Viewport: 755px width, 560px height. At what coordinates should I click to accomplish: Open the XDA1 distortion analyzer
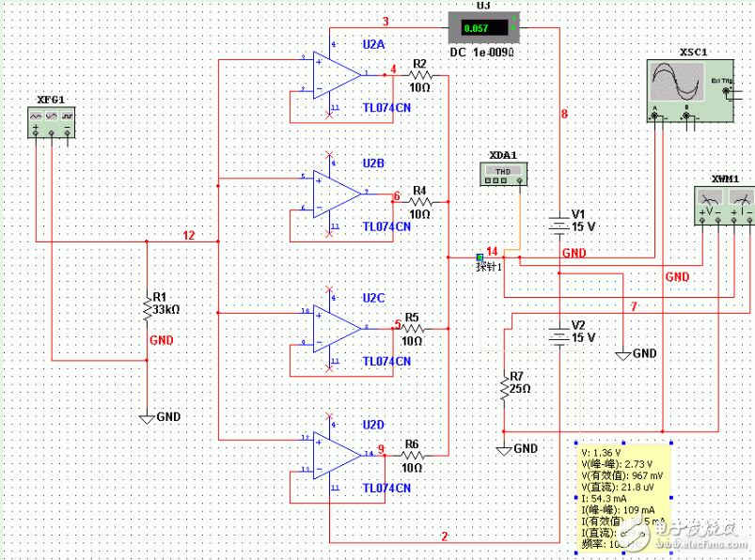click(504, 173)
